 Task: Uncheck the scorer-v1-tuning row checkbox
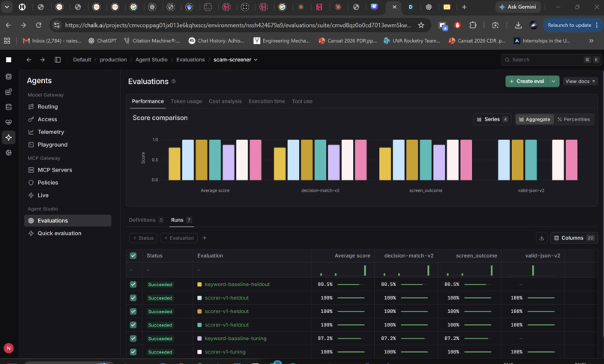point(133,352)
